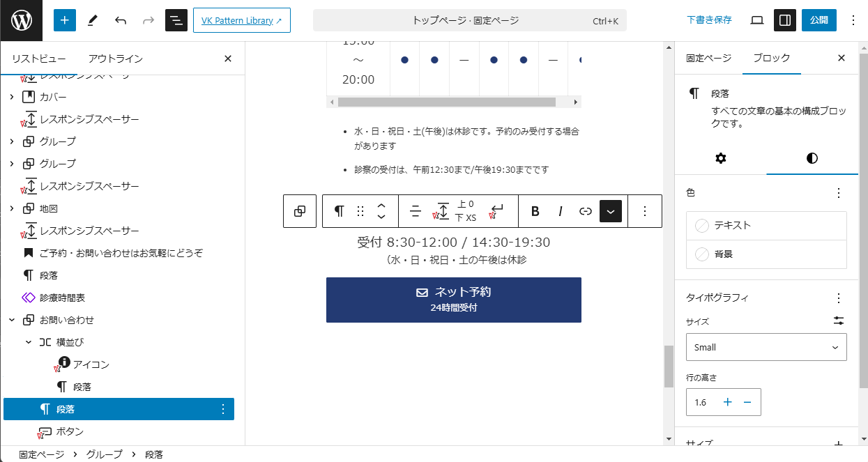Toggle bold text formatting
Image resolution: width=868 pixels, height=462 pixels.
tap(535, 211)
